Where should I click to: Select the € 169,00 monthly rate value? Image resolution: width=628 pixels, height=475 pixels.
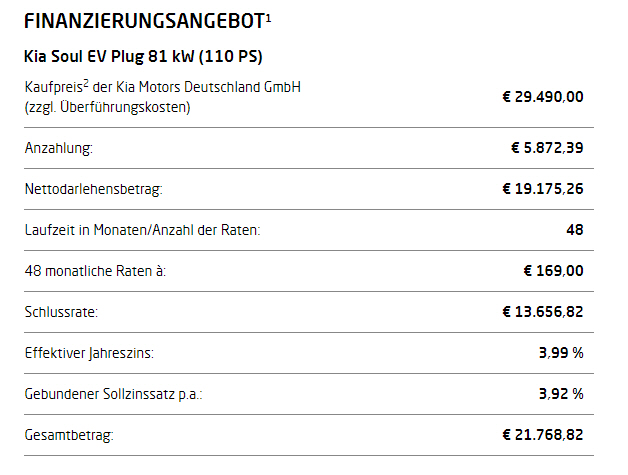[553, 270]
